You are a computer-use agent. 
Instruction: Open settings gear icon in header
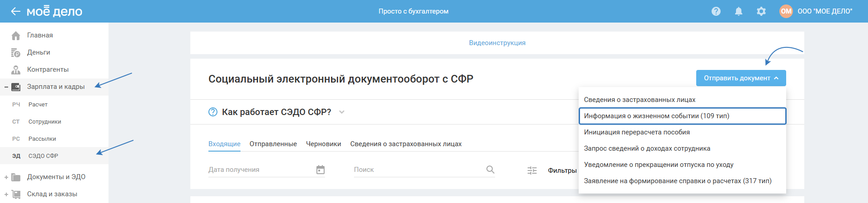pyautogui.click(x=761, y=11)
